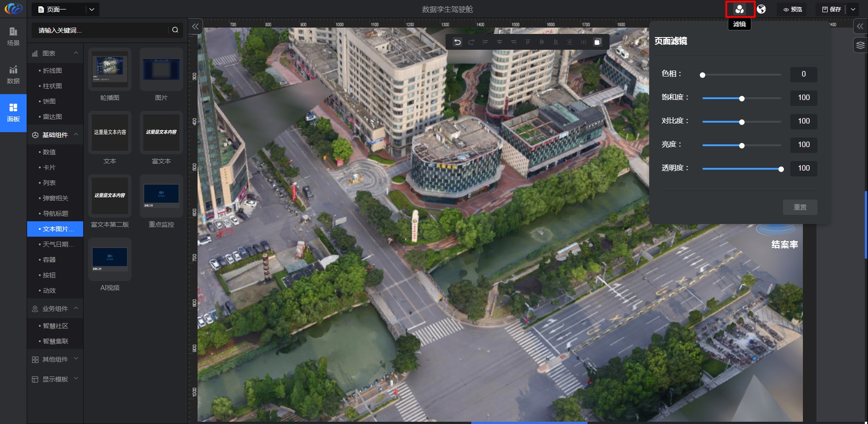
Task: Collapse the 基础组件 section
Action: tap(76, 134)
